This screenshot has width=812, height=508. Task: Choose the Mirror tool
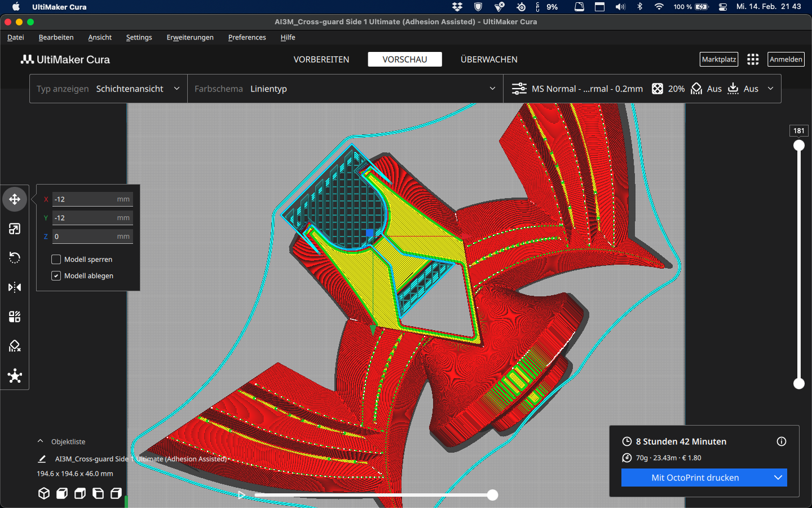coord(15,287)
